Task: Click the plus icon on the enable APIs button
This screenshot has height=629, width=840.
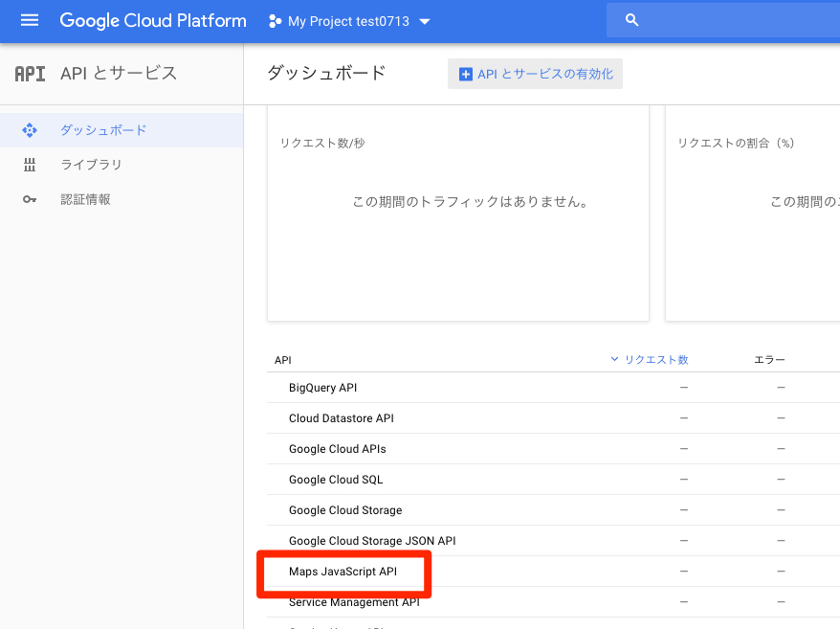Action: [466, 75]
